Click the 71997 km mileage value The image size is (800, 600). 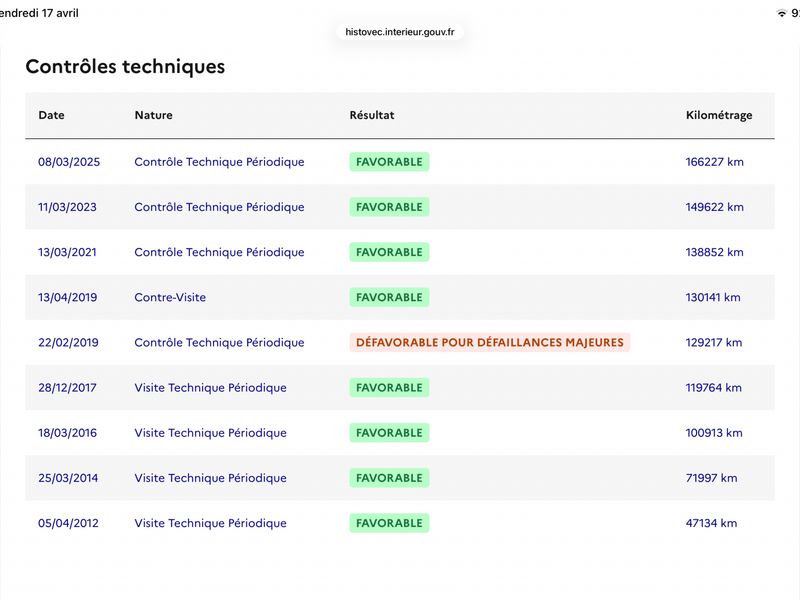tap(711, 478)
